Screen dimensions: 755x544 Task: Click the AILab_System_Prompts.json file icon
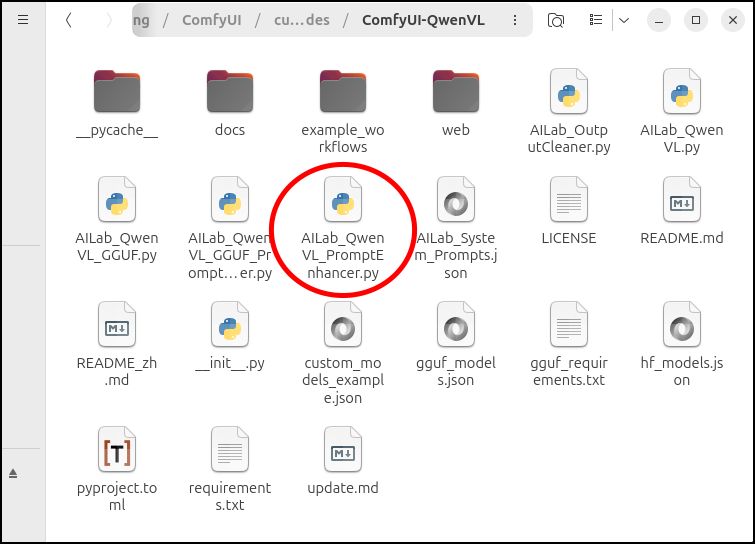(456, 203)
